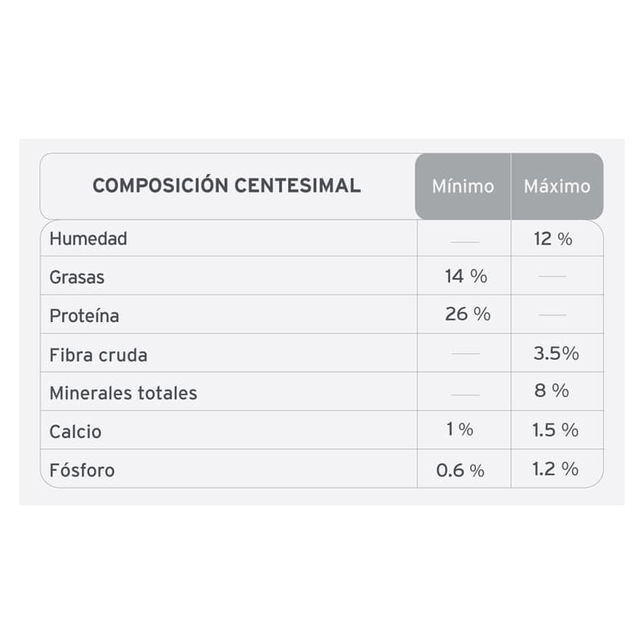The width and height of the screenshot is (644, 644).
Task: Click the Minerales totales row label
Action: pos(123,394)
